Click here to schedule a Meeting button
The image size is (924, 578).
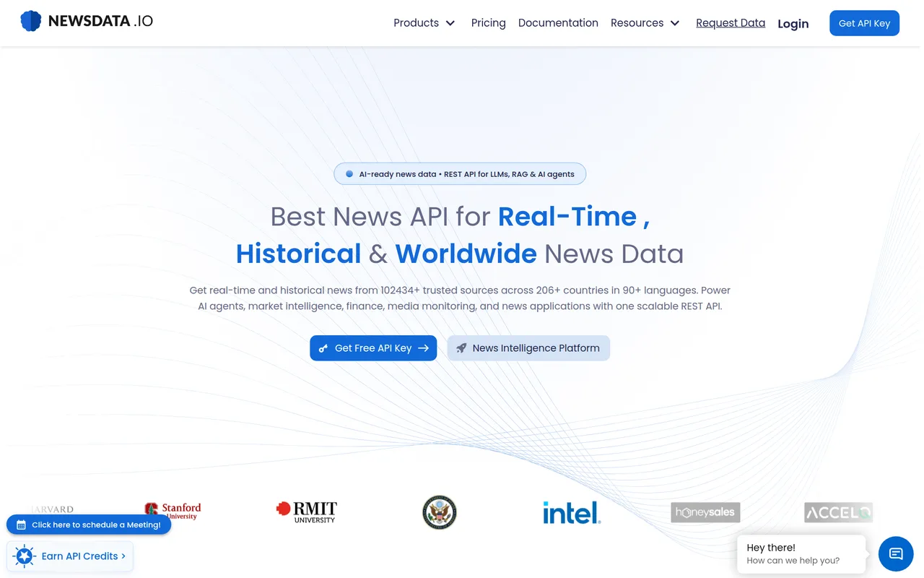click(89, 525)
